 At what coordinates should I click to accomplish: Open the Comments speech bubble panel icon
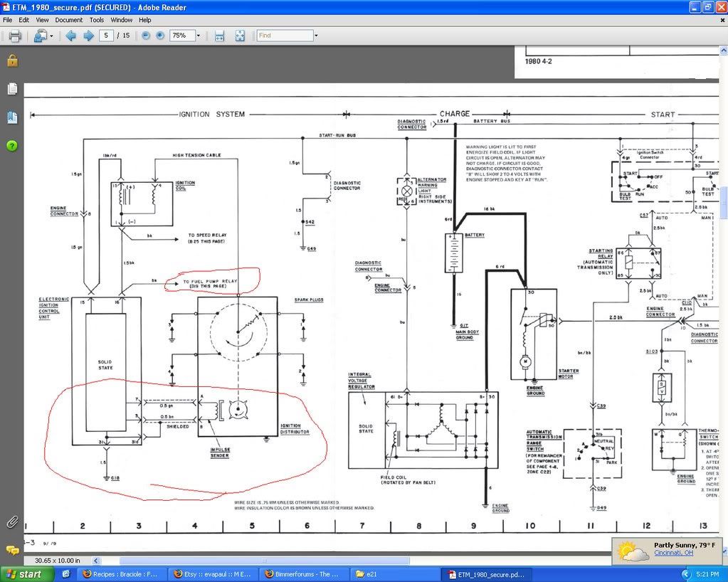pos(12,551)
